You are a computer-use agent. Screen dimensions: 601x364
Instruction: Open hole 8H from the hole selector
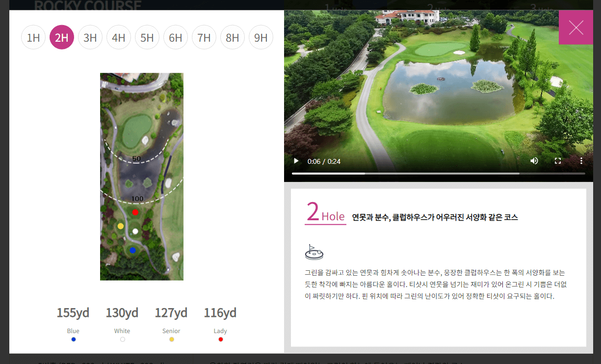(x=233, y=37)
